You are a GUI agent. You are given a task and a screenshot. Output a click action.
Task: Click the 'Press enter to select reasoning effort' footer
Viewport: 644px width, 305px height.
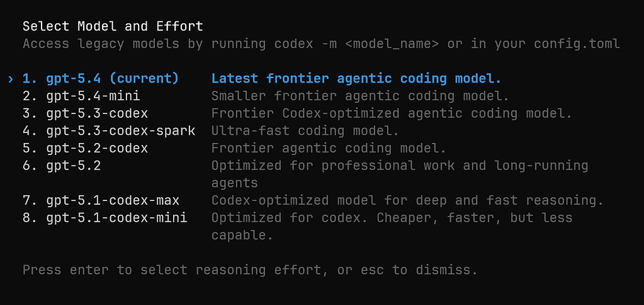pos(250,270)
